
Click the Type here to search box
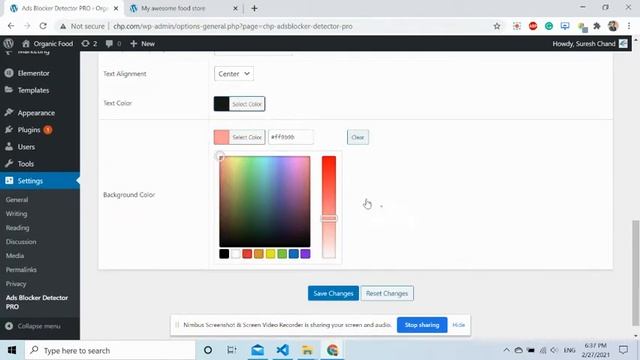pyautogui.click(x=110, y=350)
